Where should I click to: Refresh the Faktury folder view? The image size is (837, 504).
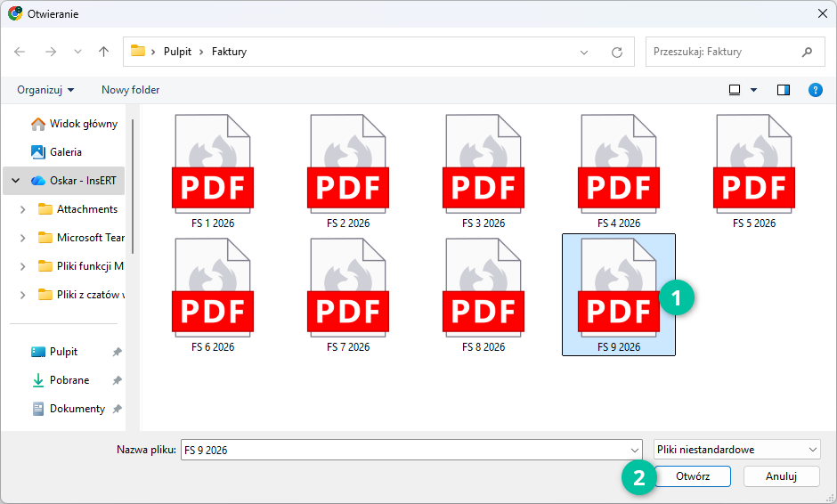616,53
